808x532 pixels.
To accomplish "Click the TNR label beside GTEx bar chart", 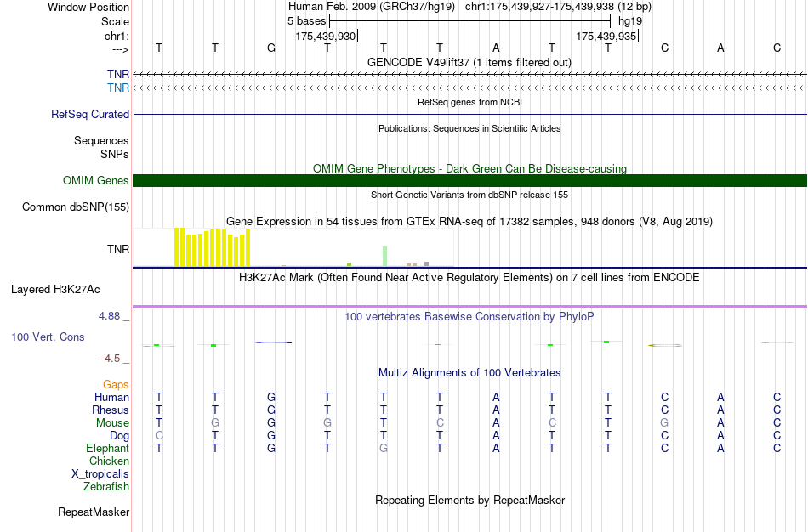I will pos(118,249).
